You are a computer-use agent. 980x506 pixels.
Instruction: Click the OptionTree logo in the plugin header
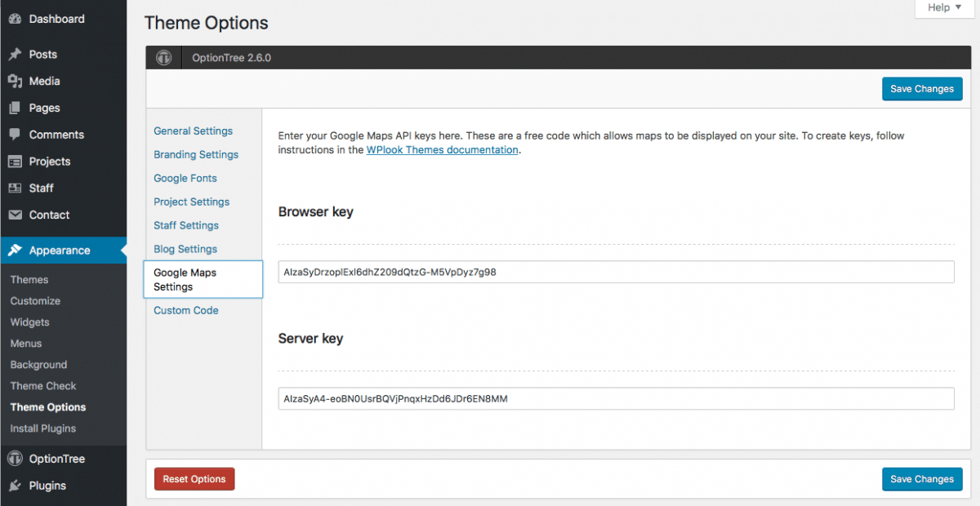(163, 57)
